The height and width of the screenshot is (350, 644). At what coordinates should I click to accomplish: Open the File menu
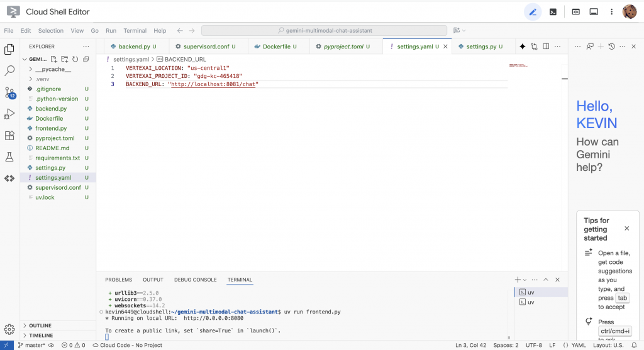click(9, 31)
